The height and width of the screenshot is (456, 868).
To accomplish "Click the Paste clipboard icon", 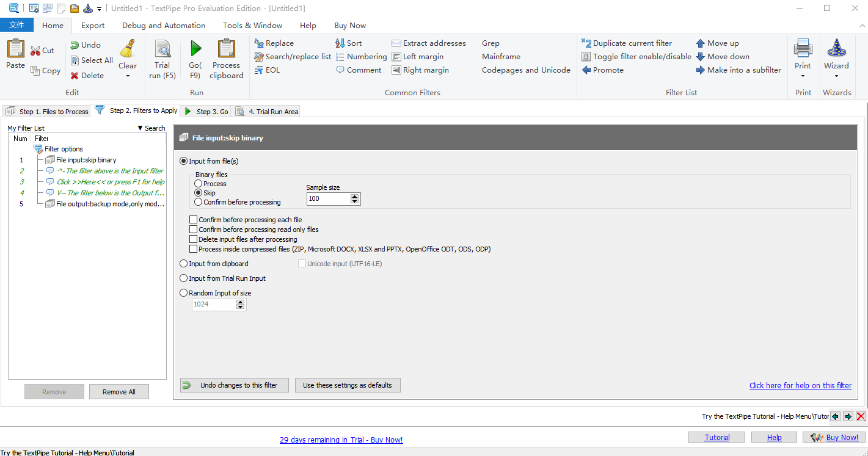I will click(16, 49).
